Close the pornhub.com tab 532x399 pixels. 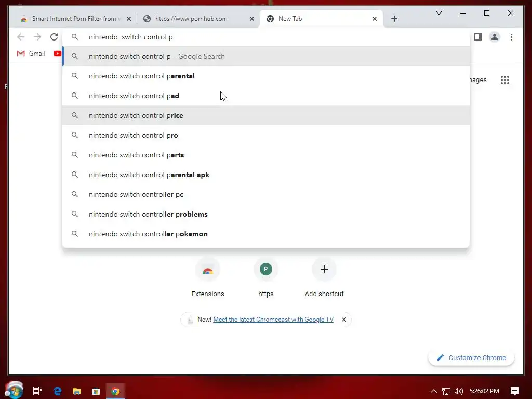[x=252, y=19]
